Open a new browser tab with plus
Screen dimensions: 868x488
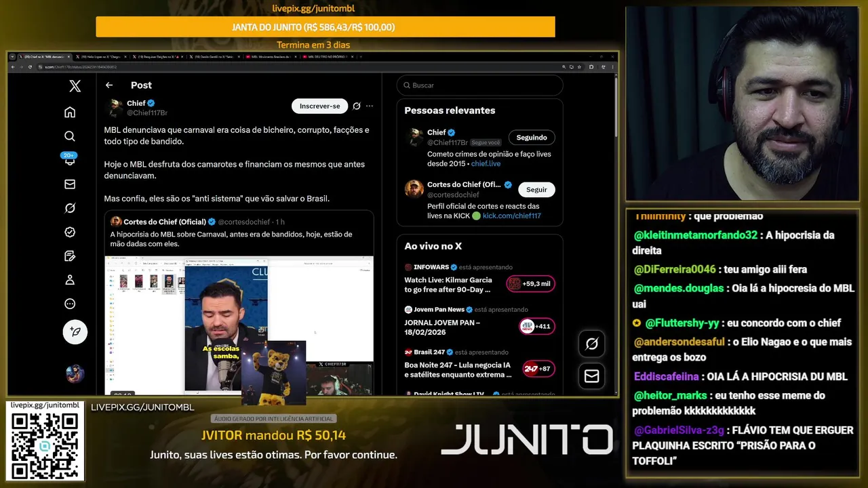point(361,57)
